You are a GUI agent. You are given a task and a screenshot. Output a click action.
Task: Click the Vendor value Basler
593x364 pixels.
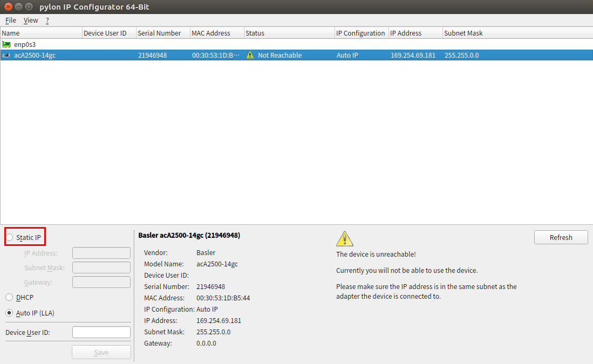pyautogui.click(x=206, y=252)
